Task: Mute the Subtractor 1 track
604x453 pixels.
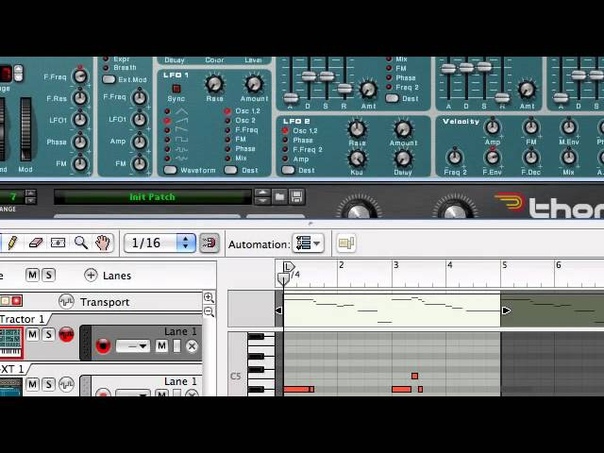Action: [x=32, y=334]
